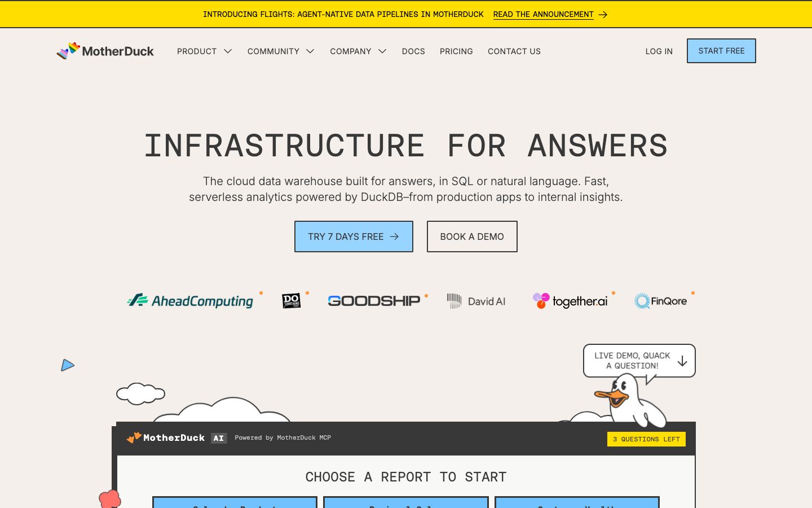Click the MotherDuck logo in the navbar
Viewport: 812px width, 508px height.
(x=105, y=51)
